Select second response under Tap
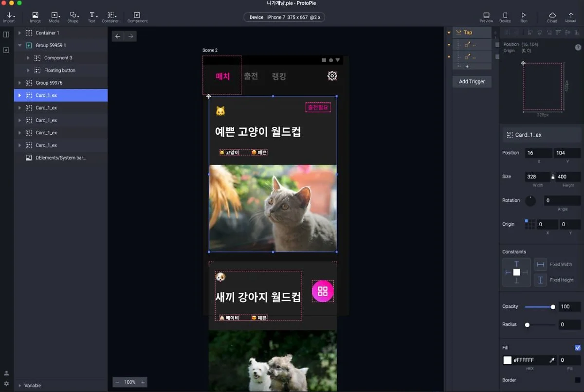Screen dimensions: 584x392 pyautogui.click(x=472, y=57)
